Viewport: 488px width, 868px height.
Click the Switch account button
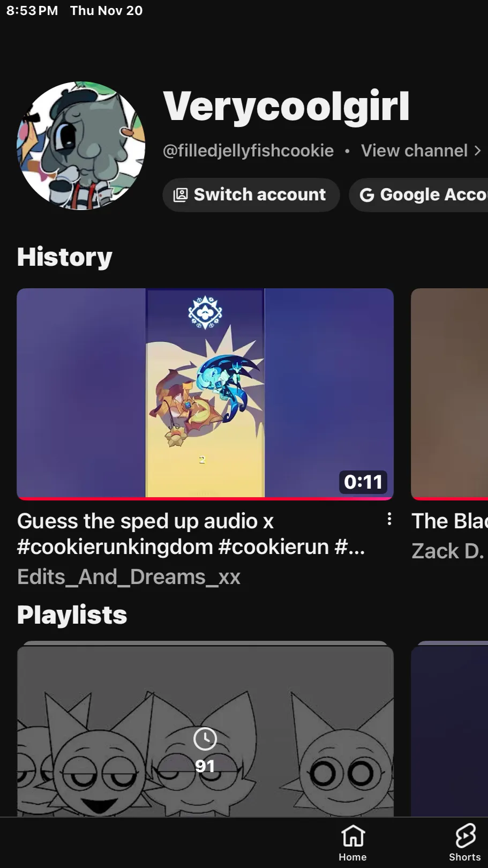pos(251,195)
